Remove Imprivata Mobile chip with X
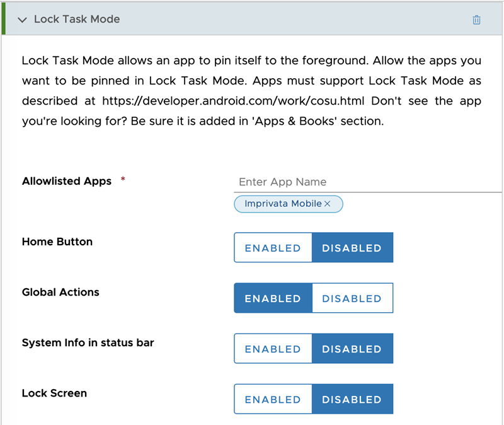The width and height of the screenshot is (504, 425). click(x=327, y=204)
